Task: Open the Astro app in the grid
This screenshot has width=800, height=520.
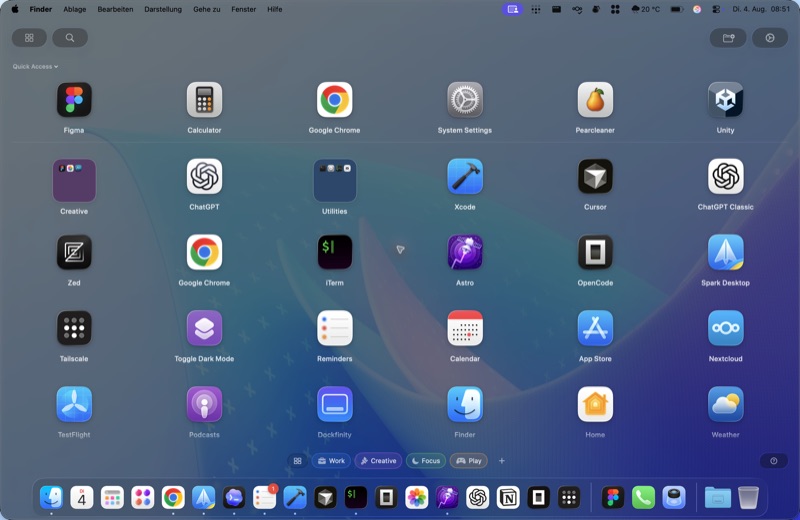Action: (465, 252)
